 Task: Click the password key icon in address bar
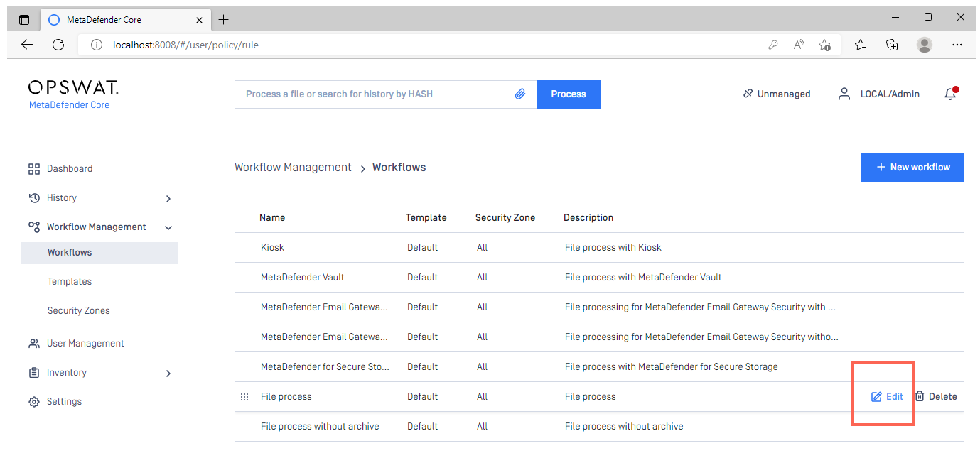[773, 45]
